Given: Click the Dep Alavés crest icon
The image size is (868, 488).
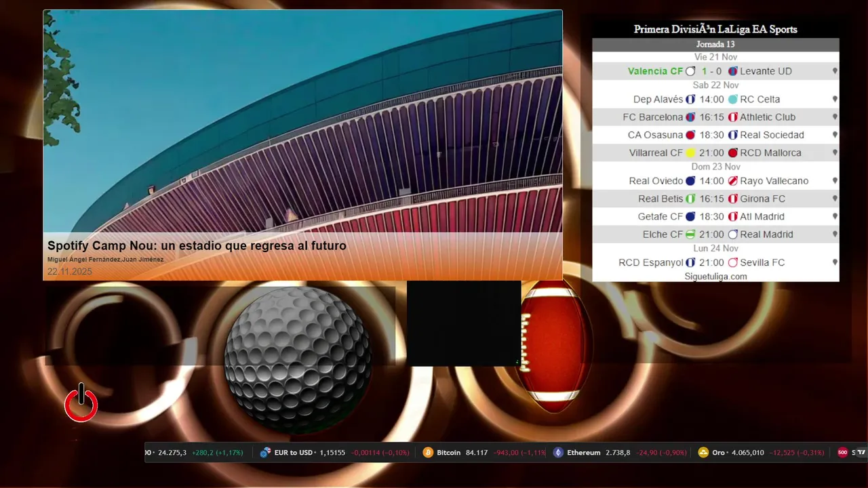Looking at the screenshot, I should tap(690, 100).
